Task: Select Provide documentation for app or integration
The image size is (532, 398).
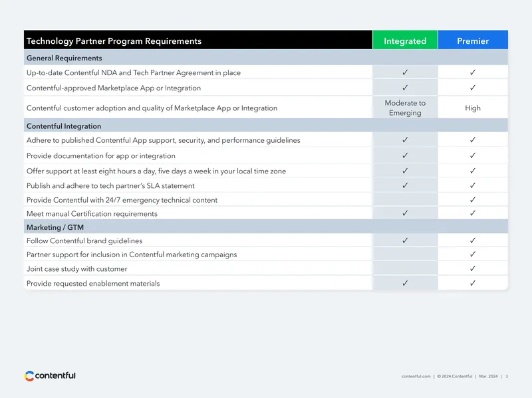Action: (101, 155)
